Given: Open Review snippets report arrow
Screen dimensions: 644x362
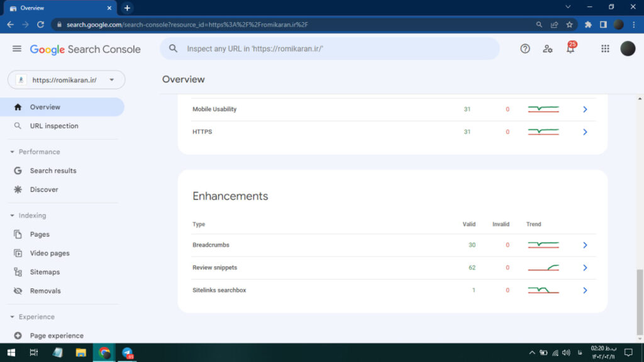Looking at the screenshot, I should [x=585, y=268].
